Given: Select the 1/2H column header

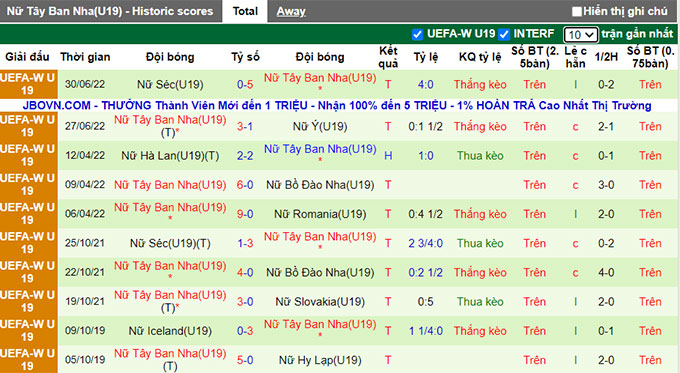Looking at the screenshot, I should point(606,57).
